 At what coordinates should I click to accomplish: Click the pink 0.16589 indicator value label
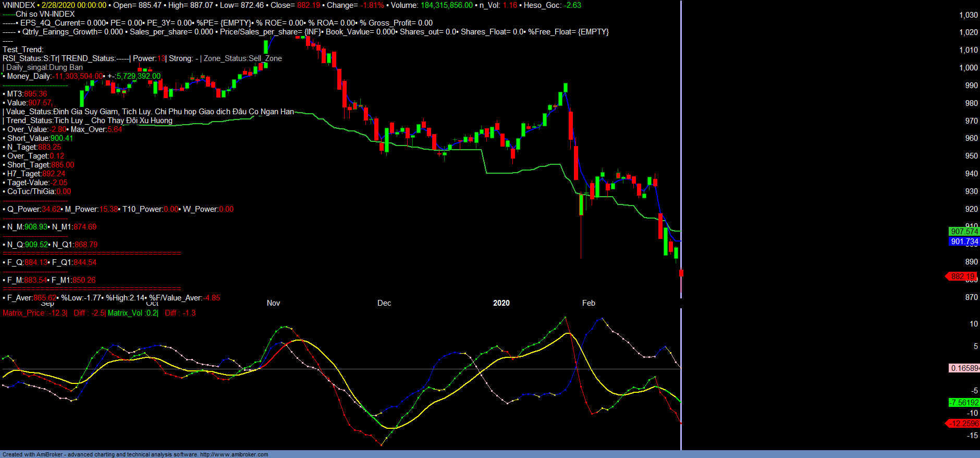point(964,368)
